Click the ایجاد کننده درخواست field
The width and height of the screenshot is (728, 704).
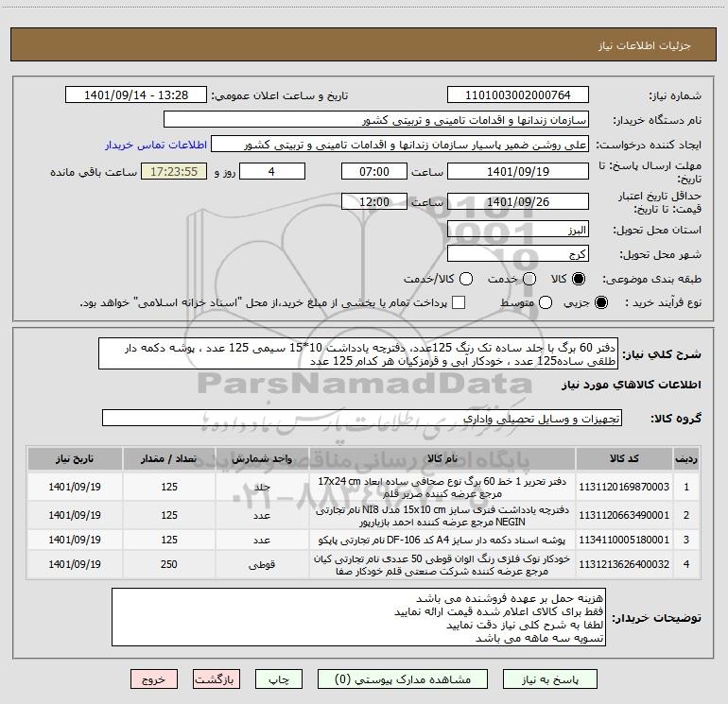[x=400, y=144]
